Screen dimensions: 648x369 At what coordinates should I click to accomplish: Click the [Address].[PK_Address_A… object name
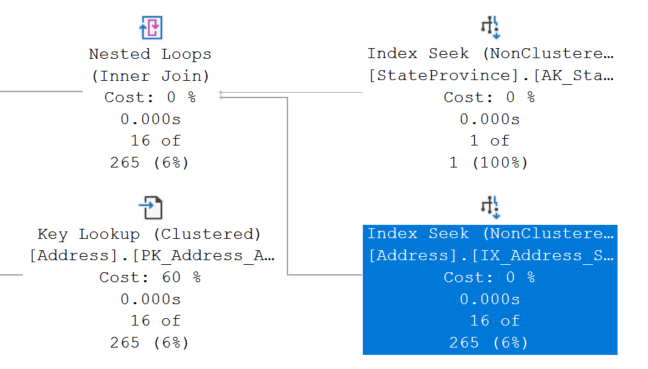(152, 256)
